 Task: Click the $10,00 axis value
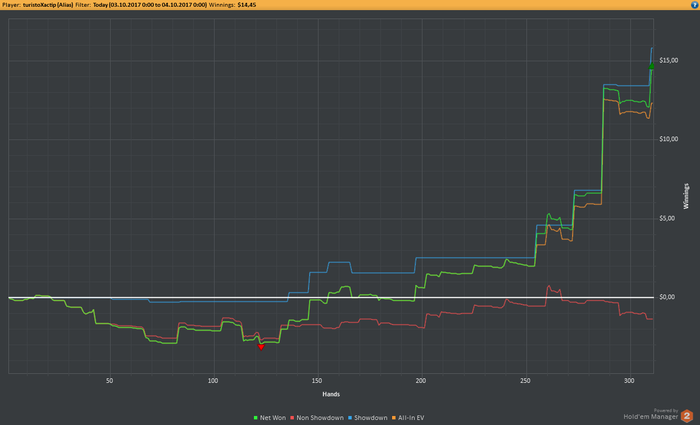[x=668, y=139]
